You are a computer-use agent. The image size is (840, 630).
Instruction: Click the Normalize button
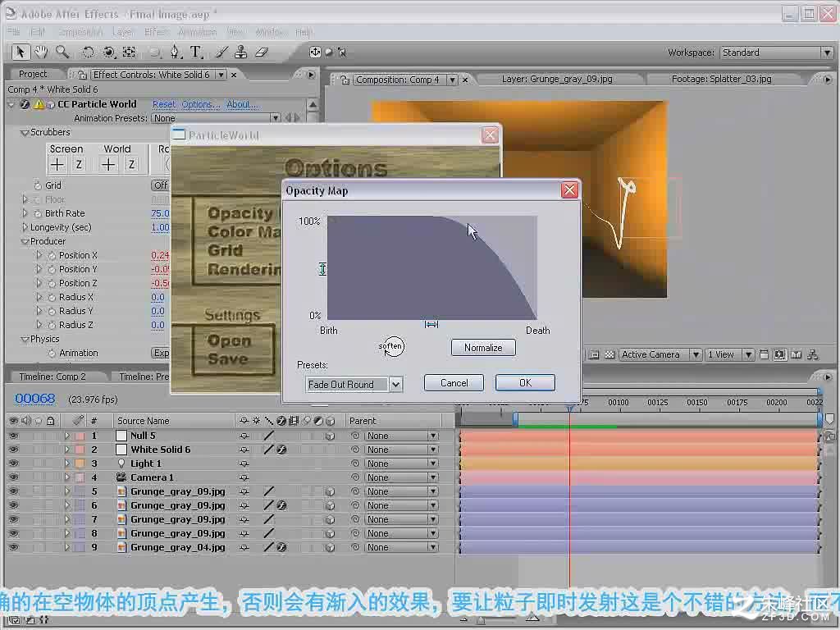tap(483, 348)
